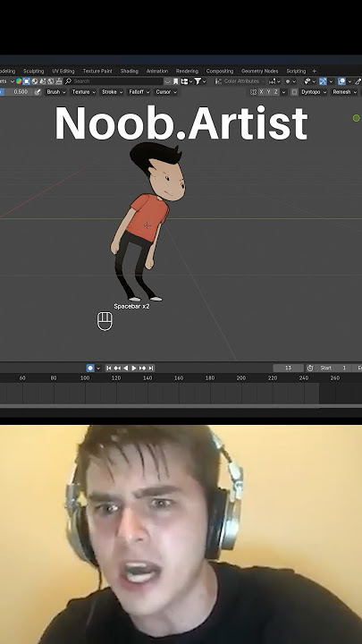Open the Remesh dropdown
The height and width of the screenshot is (644, 362).
tap(344, 92)
